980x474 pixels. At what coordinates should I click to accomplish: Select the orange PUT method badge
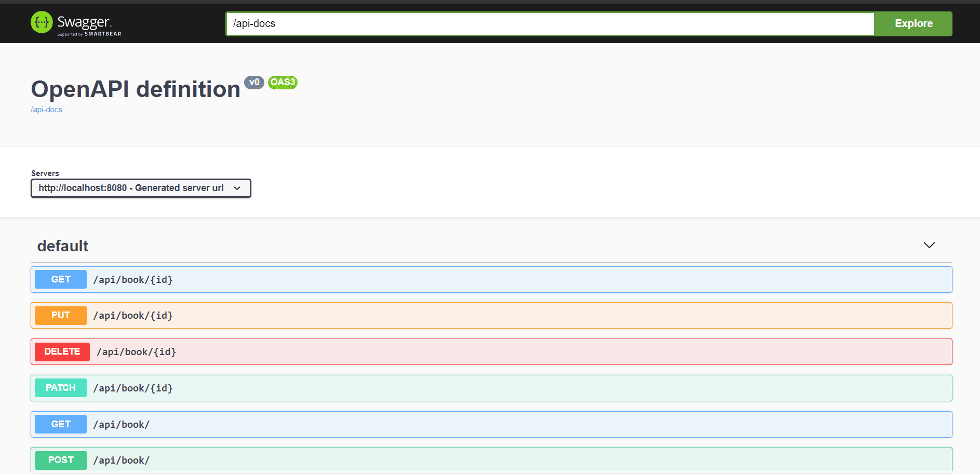click(x=60, y=315)
